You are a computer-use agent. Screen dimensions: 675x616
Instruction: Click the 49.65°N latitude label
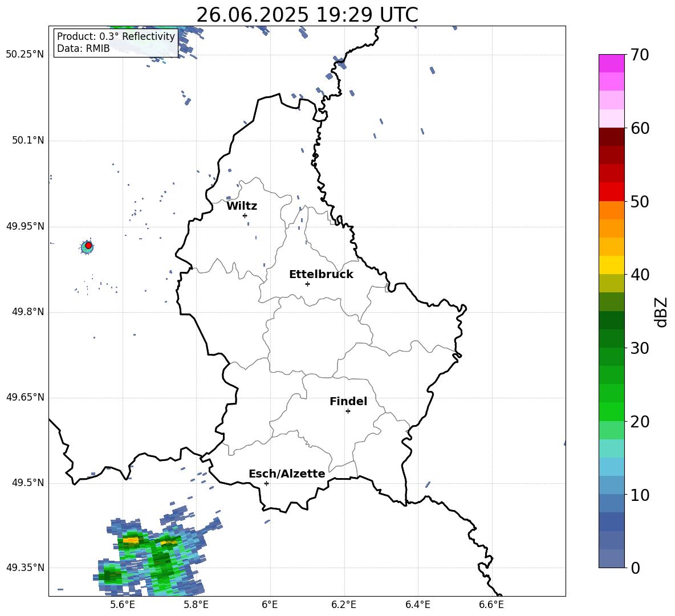pos(25,397)
